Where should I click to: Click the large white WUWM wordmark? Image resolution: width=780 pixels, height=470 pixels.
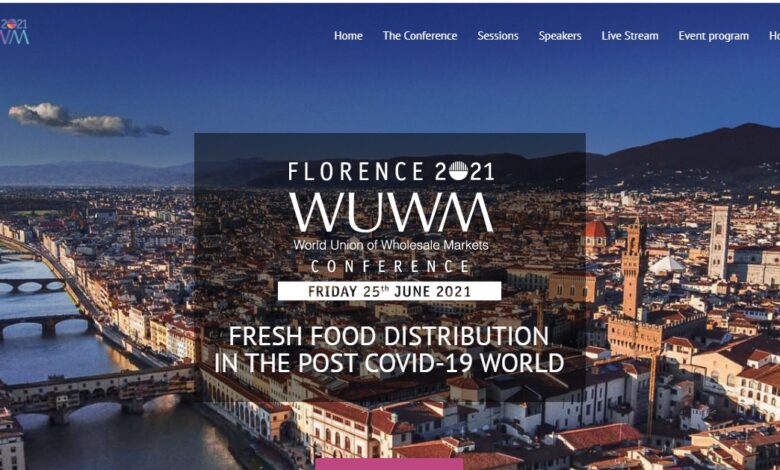tap(391, 212)
